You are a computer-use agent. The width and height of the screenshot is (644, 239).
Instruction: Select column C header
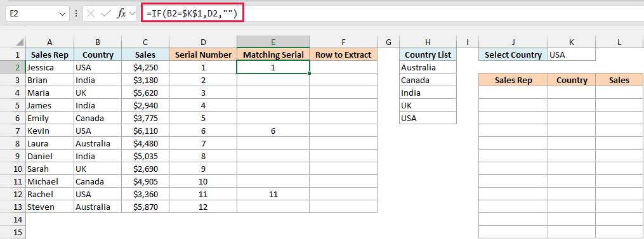pyautogui.click(x=145, y=42)
